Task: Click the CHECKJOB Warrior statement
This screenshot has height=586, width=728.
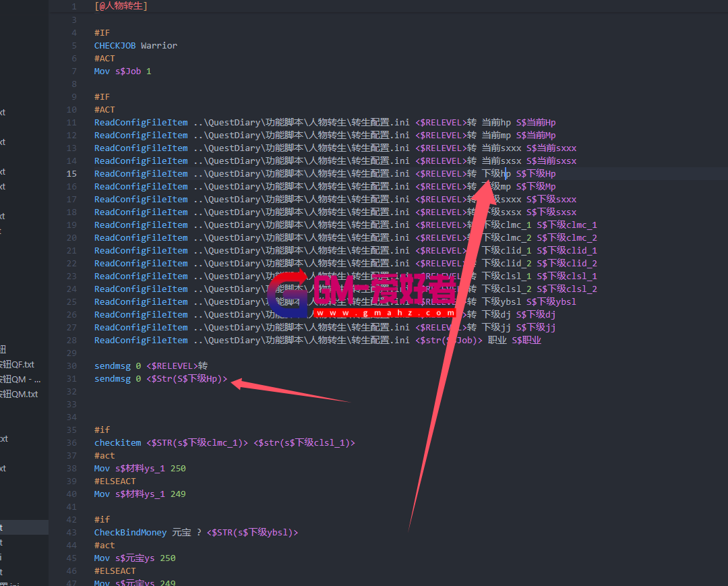Action: coord(135,46)
